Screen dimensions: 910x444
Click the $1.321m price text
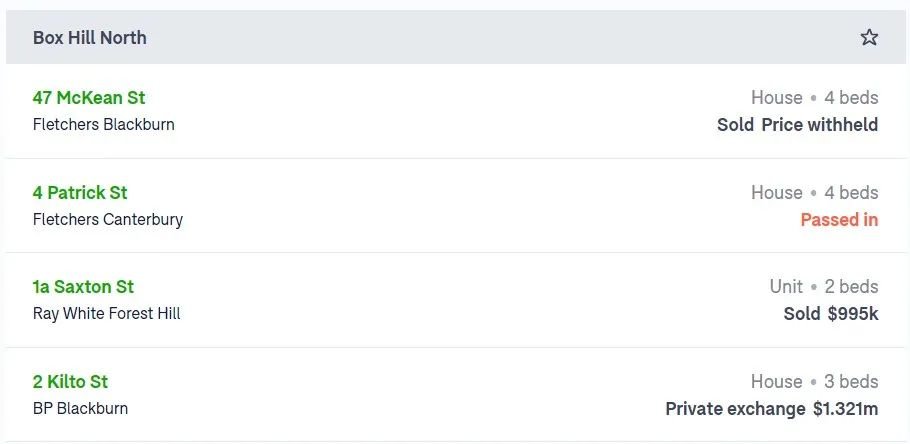(x=846, y=408)
